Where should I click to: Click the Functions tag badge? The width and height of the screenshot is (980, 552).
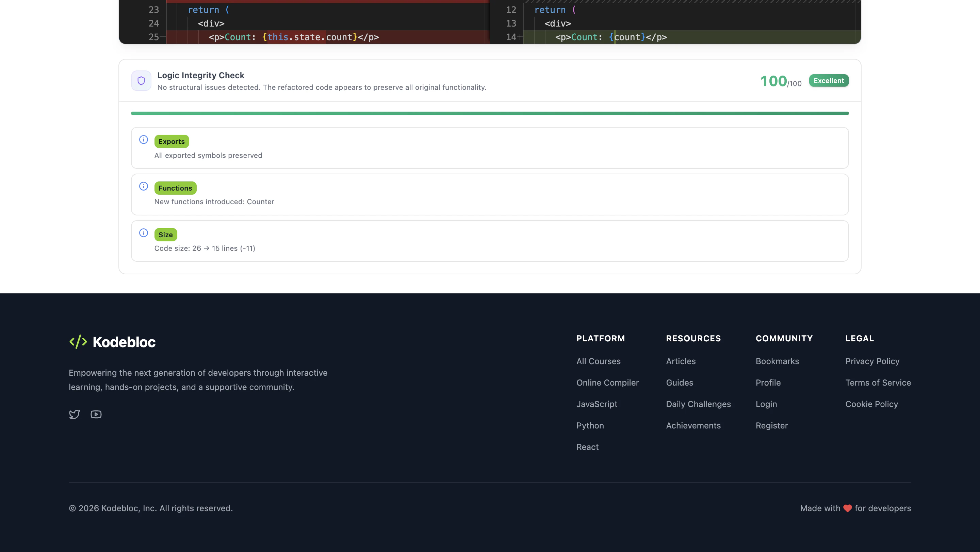point(175,188)
